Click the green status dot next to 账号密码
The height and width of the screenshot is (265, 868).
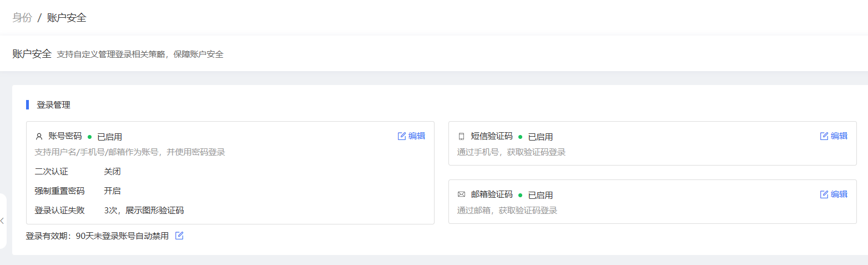click(89, 137)
